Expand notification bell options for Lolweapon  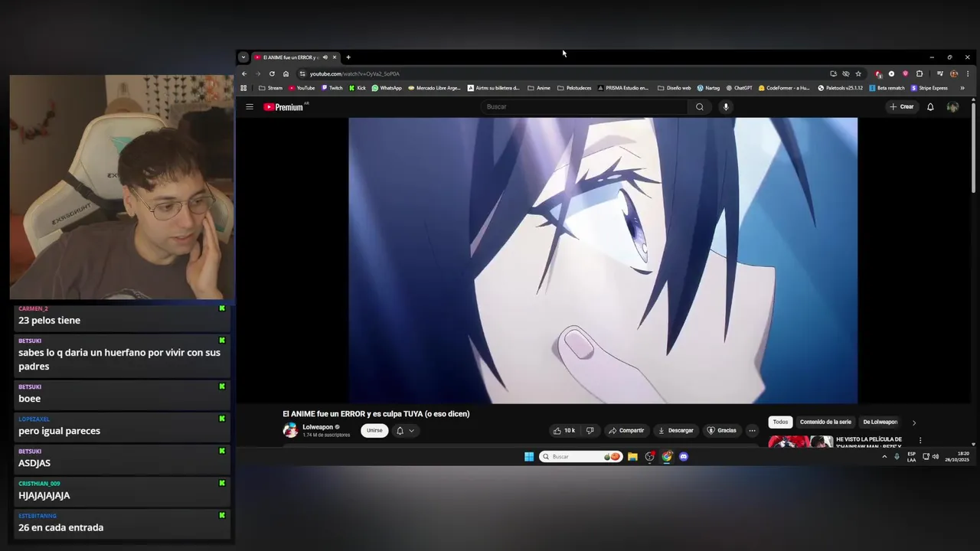tap(411, 431)
